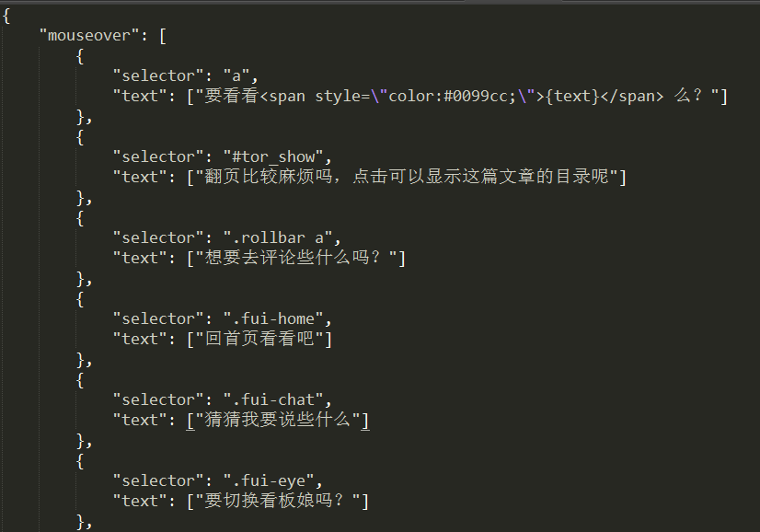Click the ".fui-home" selector string
The height and width of the screenshot is (532, 760).
pos(273,319)
